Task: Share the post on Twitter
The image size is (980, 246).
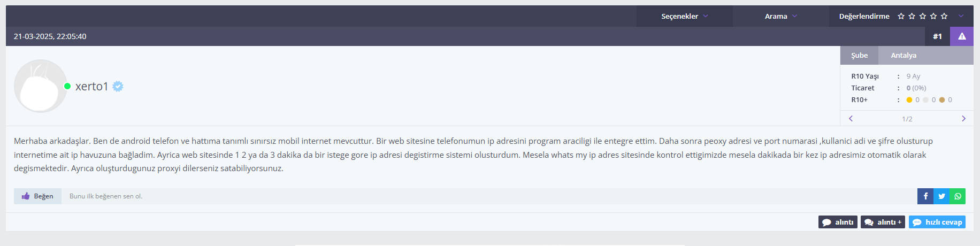Action: point(941,196)
